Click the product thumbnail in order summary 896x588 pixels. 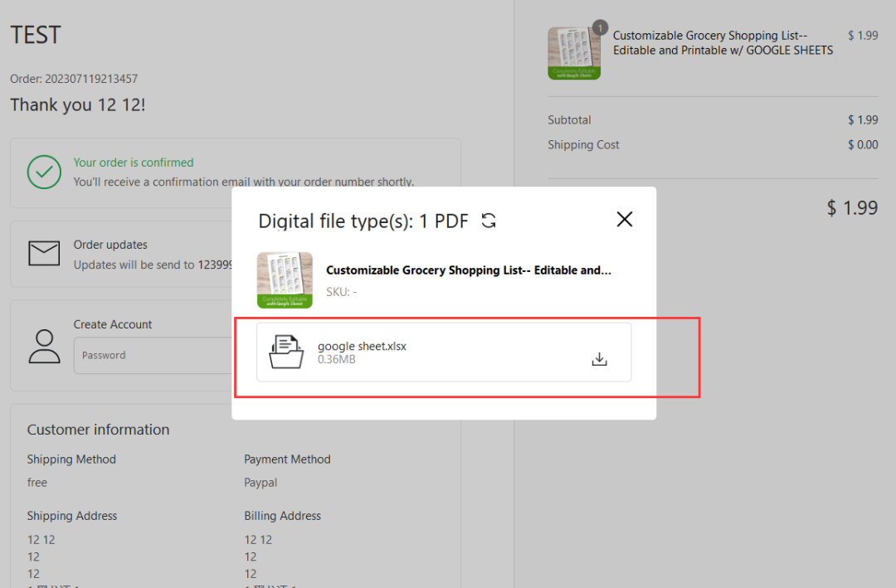(x=574, y=53)
